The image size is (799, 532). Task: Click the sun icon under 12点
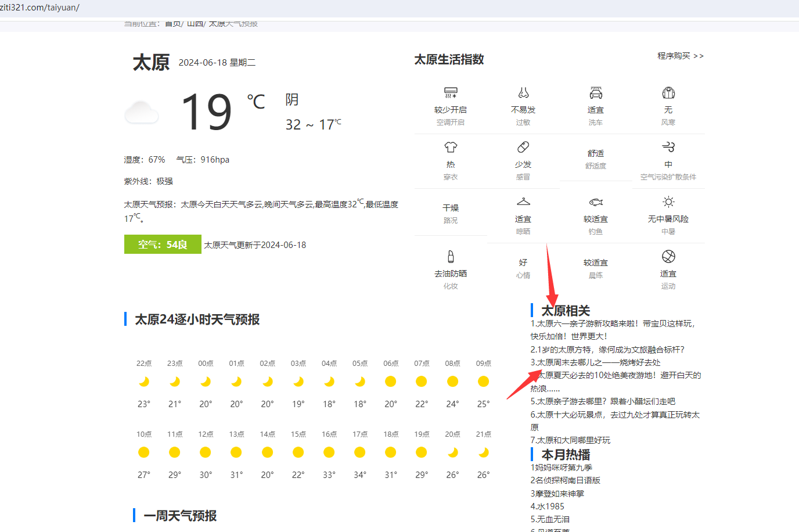point(206,452)
